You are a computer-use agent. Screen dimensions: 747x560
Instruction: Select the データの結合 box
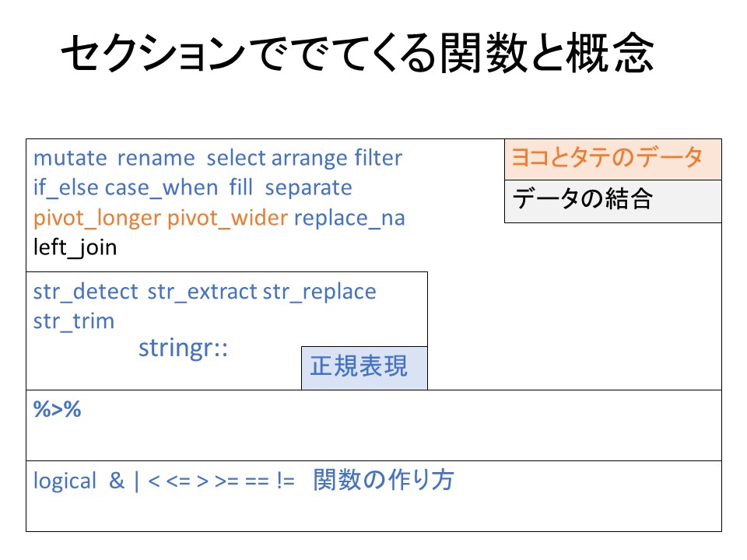point(613,201)
